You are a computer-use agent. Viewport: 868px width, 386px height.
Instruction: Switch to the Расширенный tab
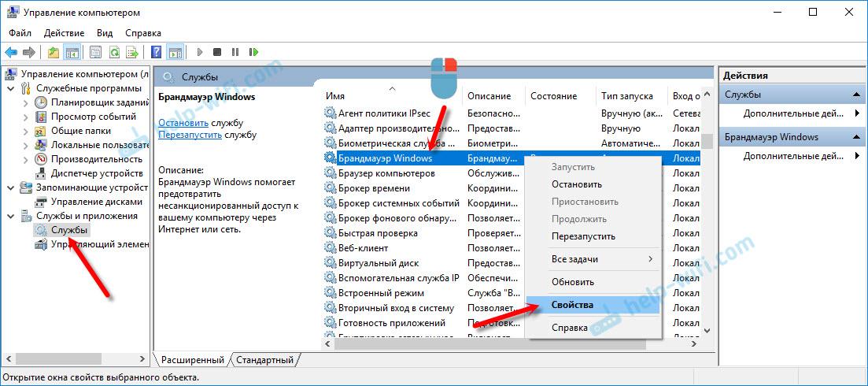tap(193, 360)
